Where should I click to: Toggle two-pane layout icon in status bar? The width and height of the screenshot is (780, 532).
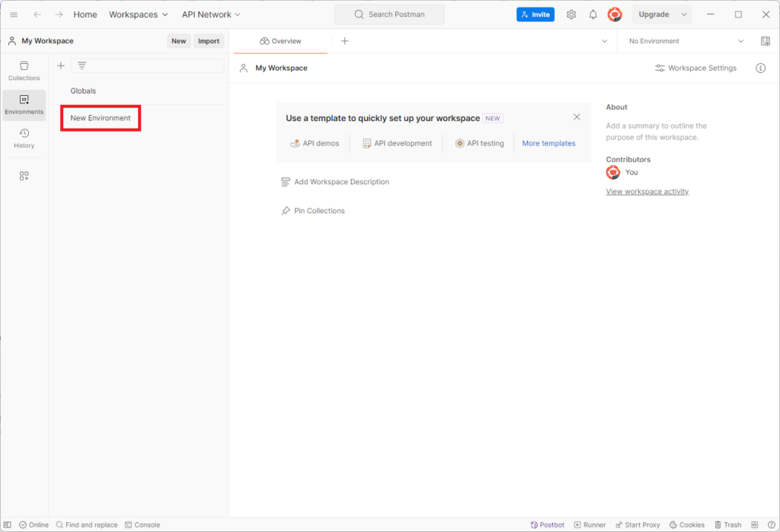[755, 524]
